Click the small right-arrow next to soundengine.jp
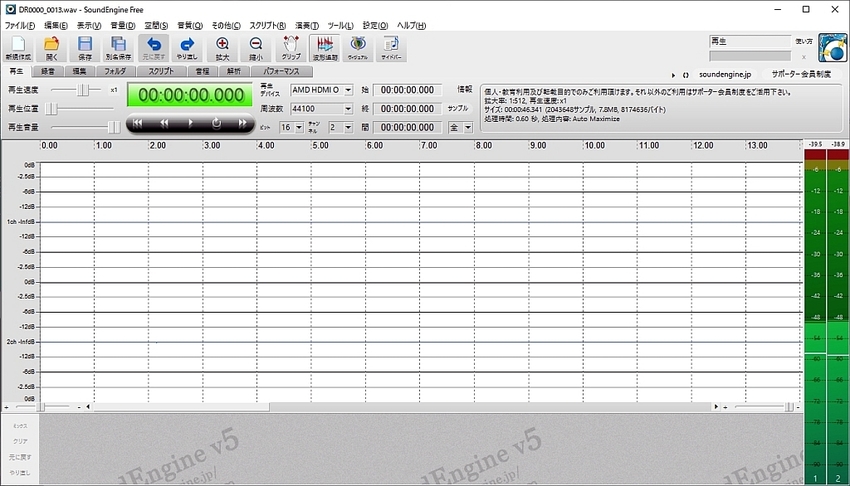 (673, 75)
